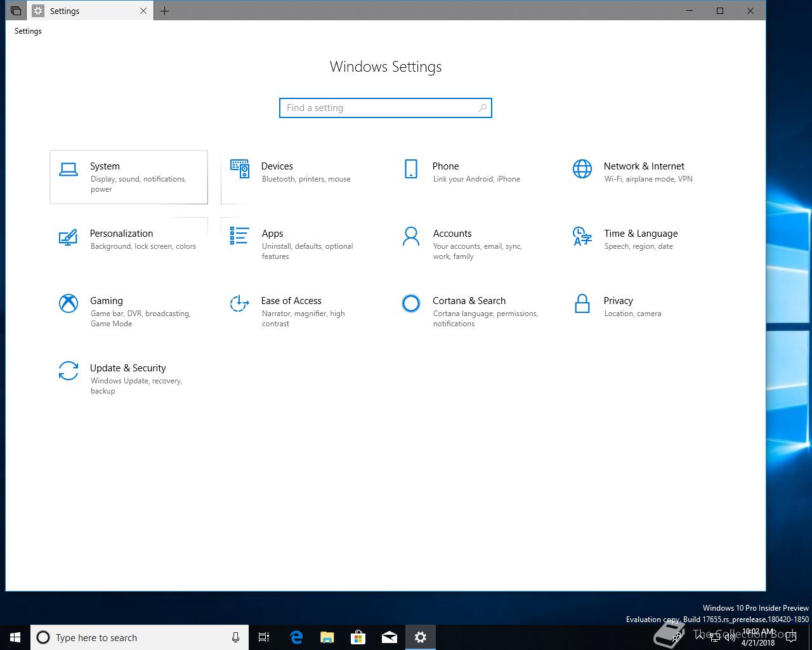Open the Apps settings title
Image resolution: width=812 pixels, height=650 pixels.
pyautogui.click(x=272, y=234)
